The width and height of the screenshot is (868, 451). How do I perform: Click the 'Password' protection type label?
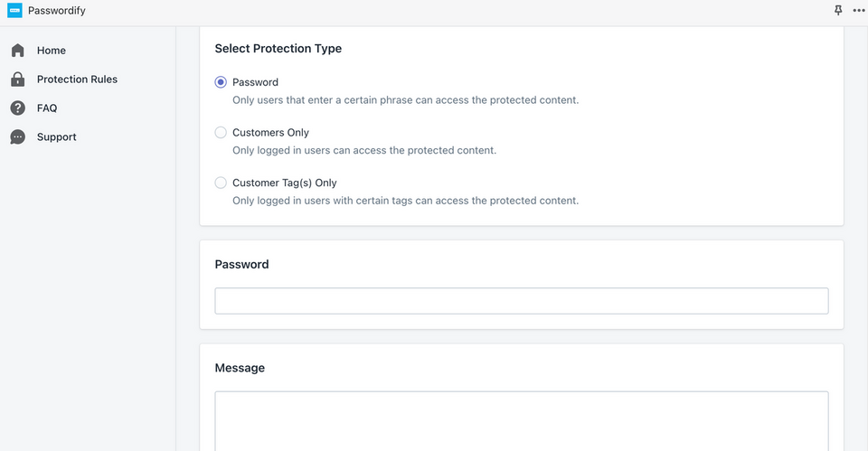pos(255,82)
